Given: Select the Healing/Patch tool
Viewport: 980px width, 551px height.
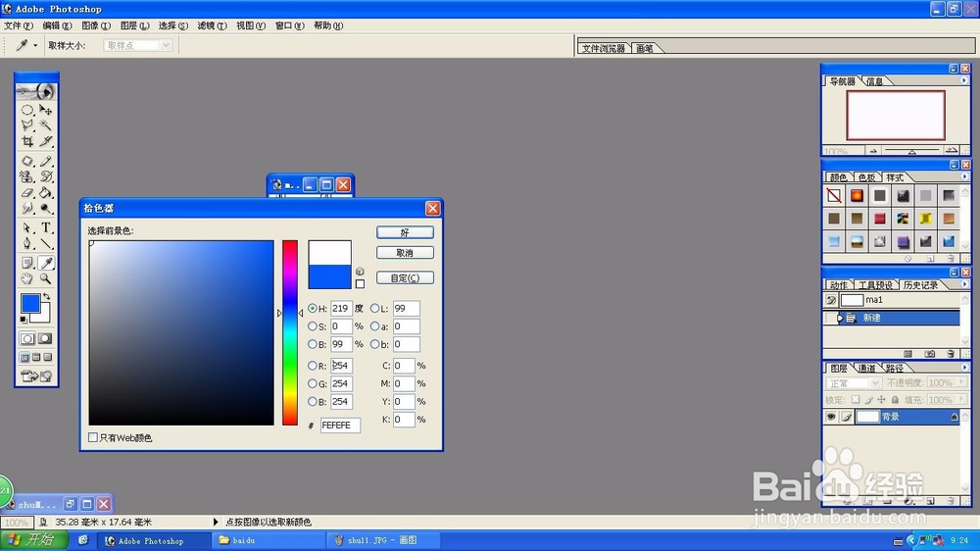Looking at the screenshot, I should click(x=27, y=162).
